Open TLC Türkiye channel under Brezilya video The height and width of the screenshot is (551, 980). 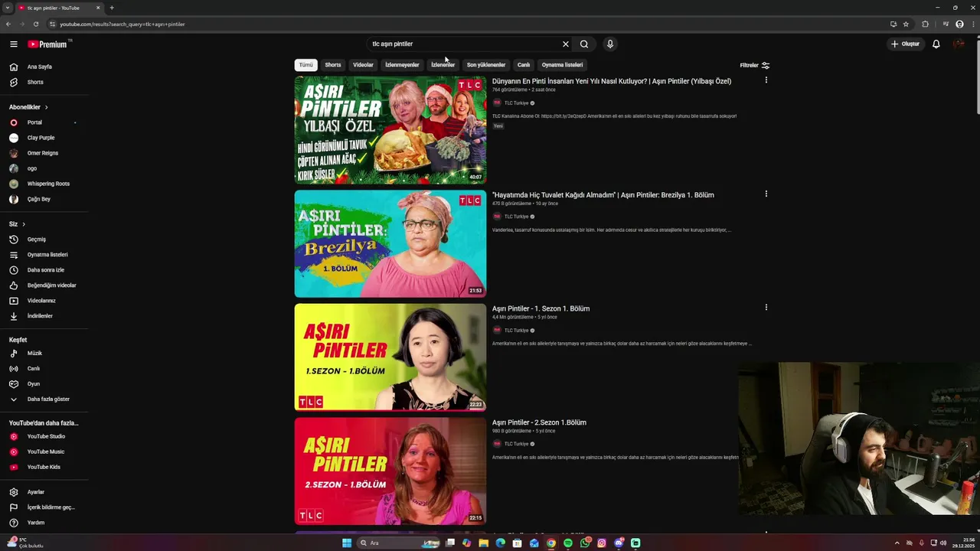516,217
